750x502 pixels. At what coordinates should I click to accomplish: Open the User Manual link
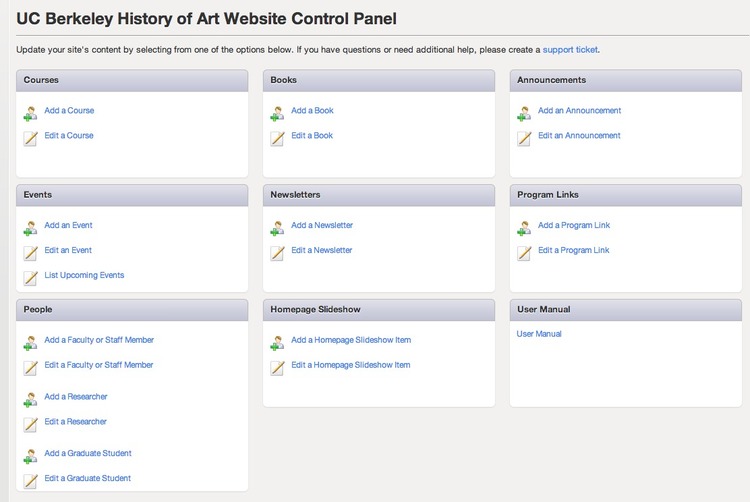point(539,334)
